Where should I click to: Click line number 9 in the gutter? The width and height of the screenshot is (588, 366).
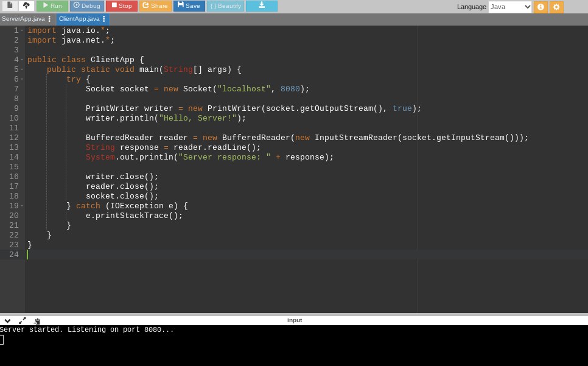[x=16, y=108]
